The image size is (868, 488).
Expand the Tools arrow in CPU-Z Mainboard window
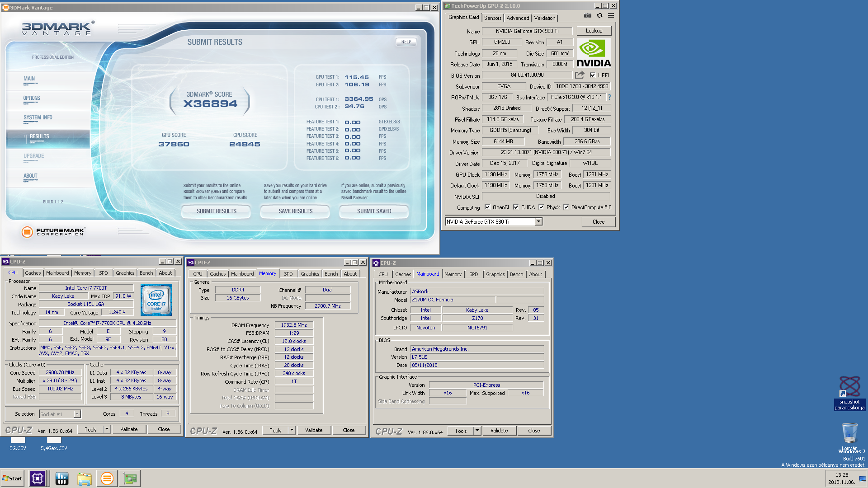coord(477,431)
